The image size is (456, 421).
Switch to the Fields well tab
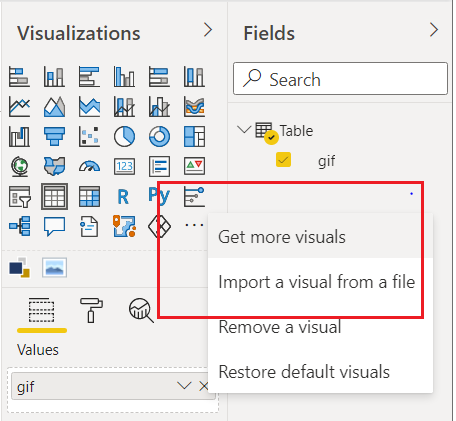(41, 310)
